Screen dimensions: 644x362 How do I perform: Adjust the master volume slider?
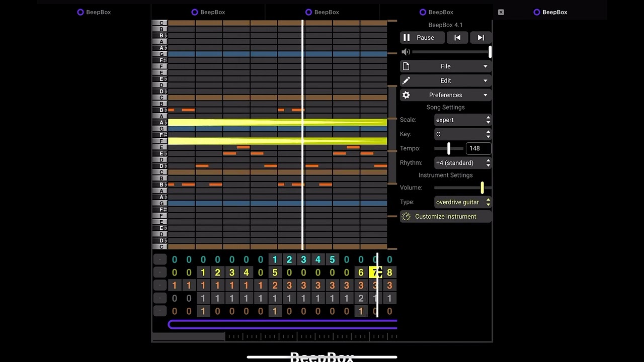[451, 52]
